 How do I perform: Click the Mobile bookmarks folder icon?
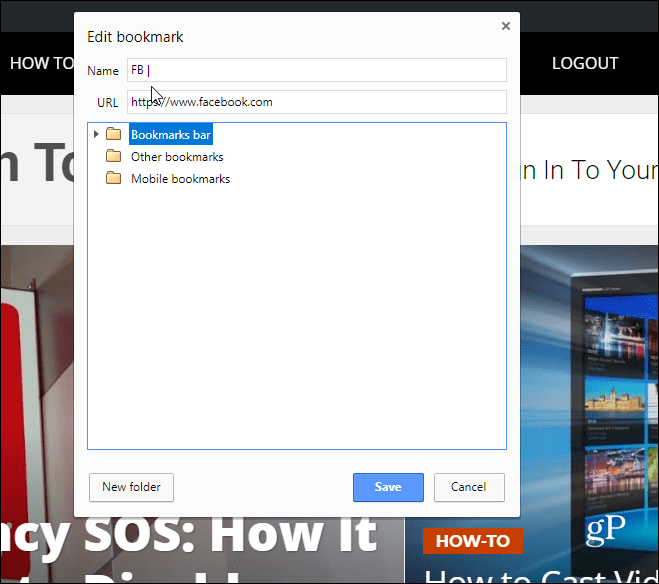(x=113, y=178)
